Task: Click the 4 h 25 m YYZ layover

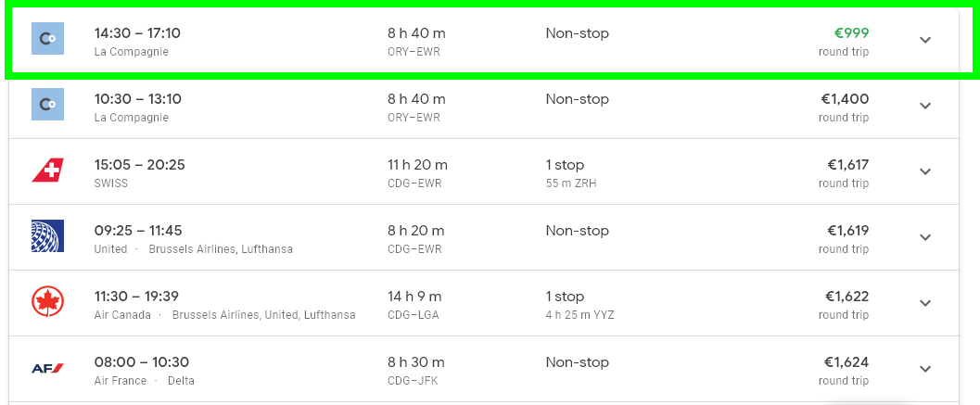Action: pos(580,315)
